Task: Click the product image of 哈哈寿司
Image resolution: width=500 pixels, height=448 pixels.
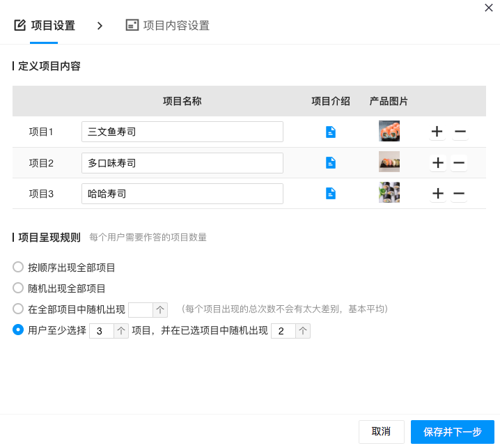Action: pyautogui.click(x=389, y=192)
